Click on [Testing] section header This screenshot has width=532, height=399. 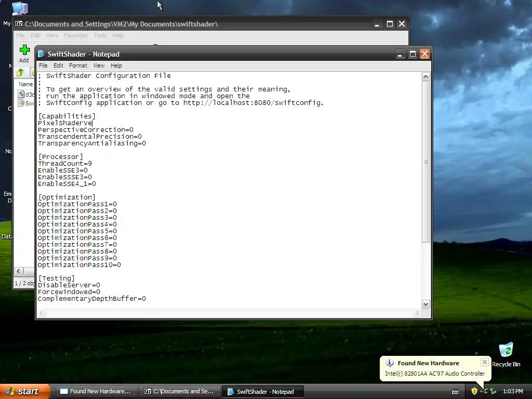(56, 278)
